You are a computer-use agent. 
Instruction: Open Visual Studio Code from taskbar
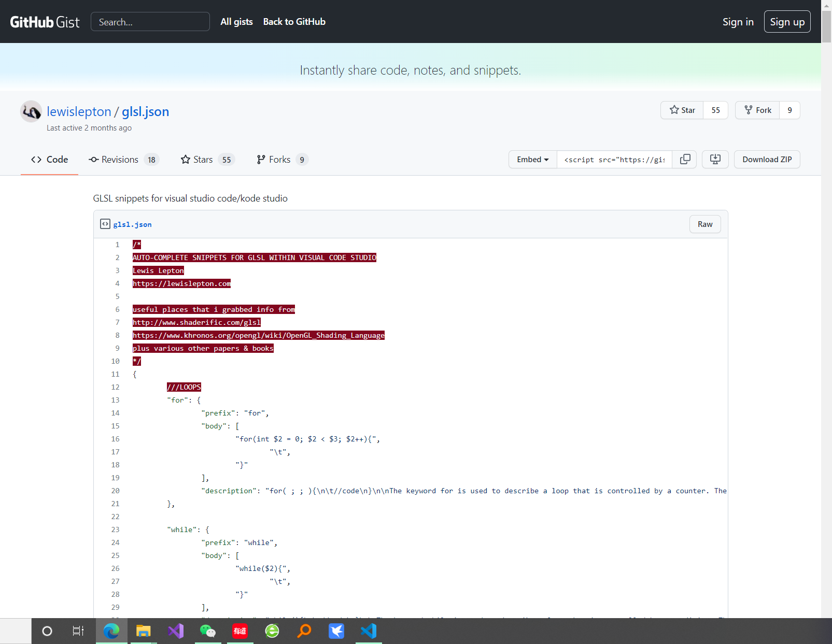click(369, 631)
